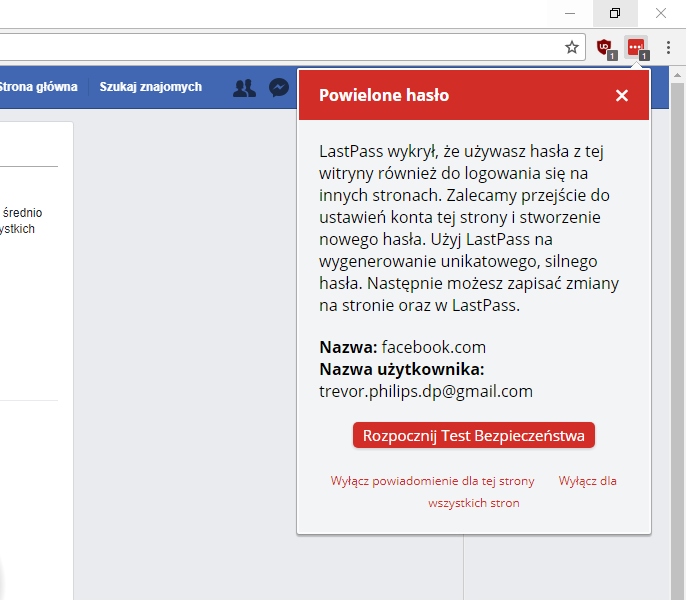Image resolution: width=686 pixels, height=600 pixels.
Task: Click Rozpocznij Test Bezpieczeństwa button
Action: 474,435
